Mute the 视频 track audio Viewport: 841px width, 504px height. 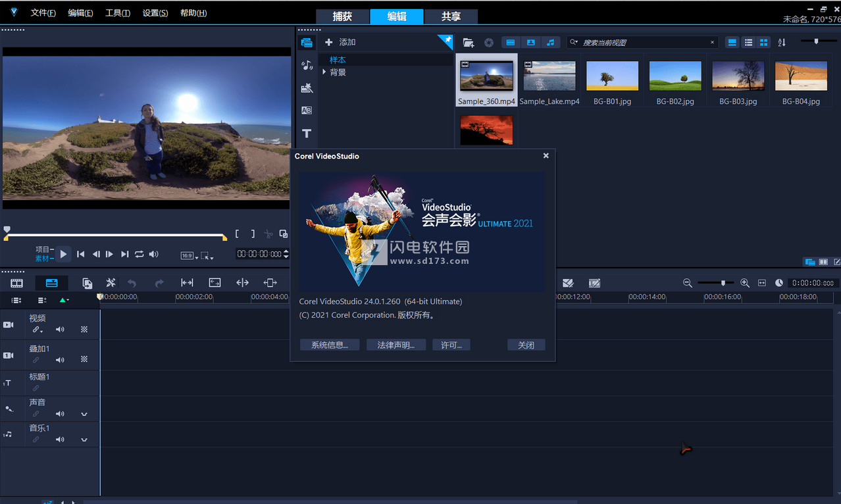pyautogui.click(x=60, y=330)
